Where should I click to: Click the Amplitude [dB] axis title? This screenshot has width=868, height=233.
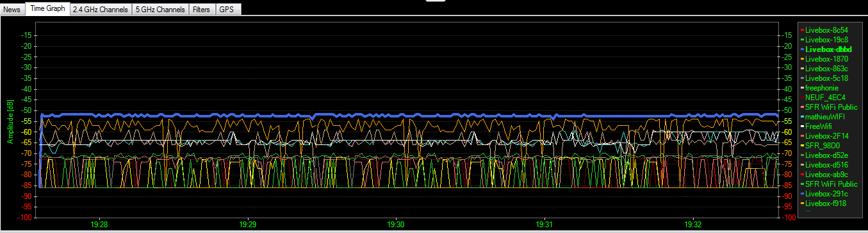coord(10,121)
